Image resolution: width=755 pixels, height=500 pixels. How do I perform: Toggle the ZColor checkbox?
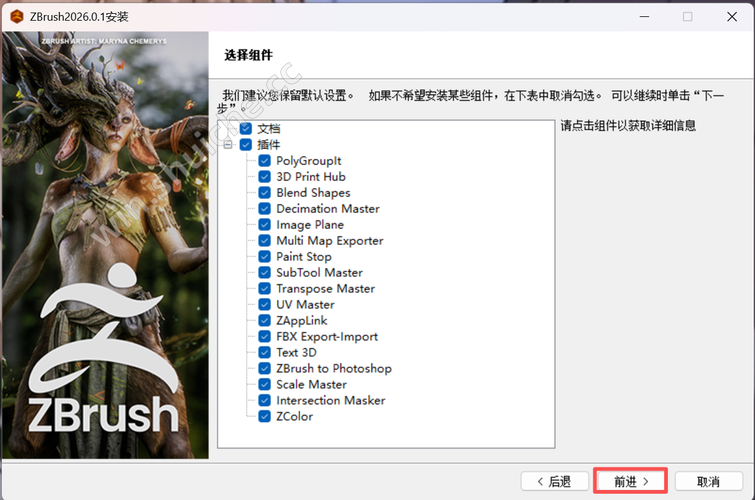pyautogui.click(x=264, y=416)
